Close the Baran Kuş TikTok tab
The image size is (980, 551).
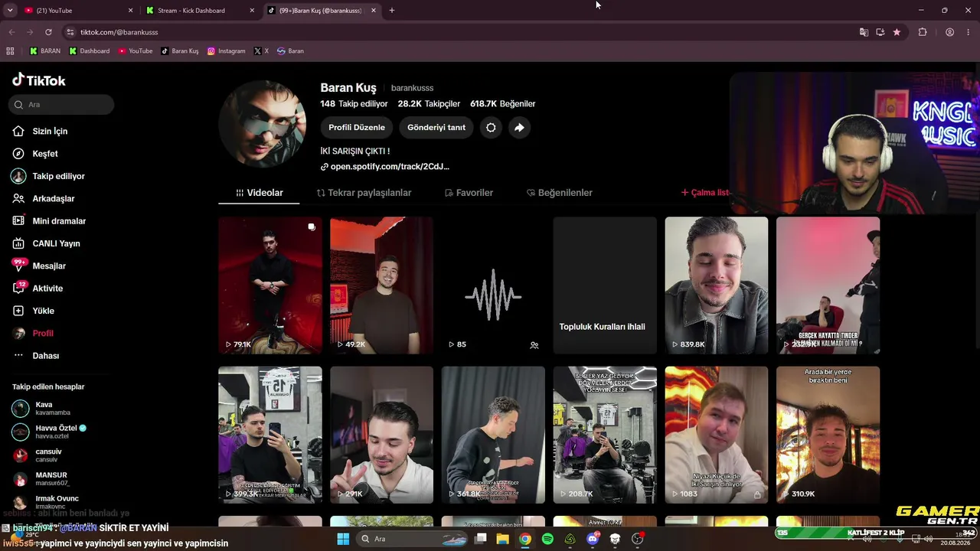point(374,11)
